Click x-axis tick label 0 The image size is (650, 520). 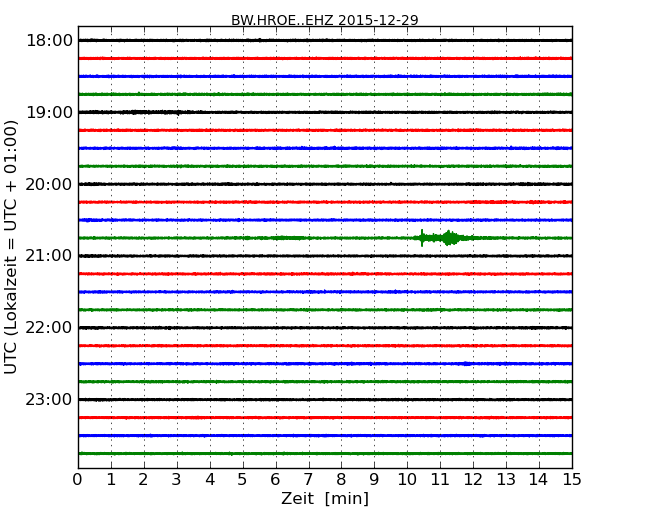[x=78, y=479]
